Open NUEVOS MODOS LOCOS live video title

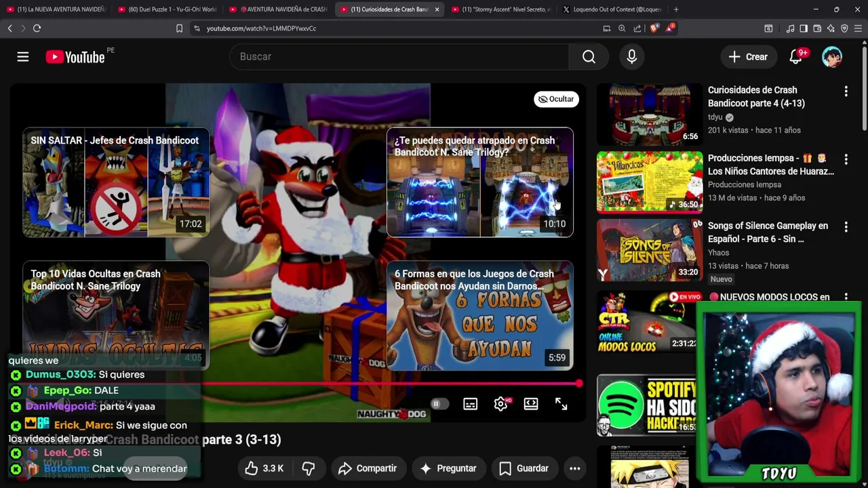(769, 297)
